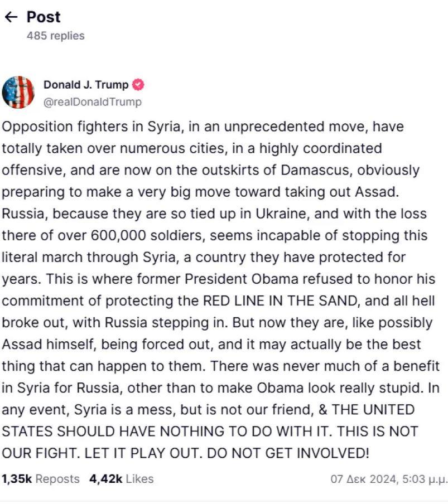View the 1,35k repost count
The width and height of the screenshot is (448, 504).
click(16, 479)
